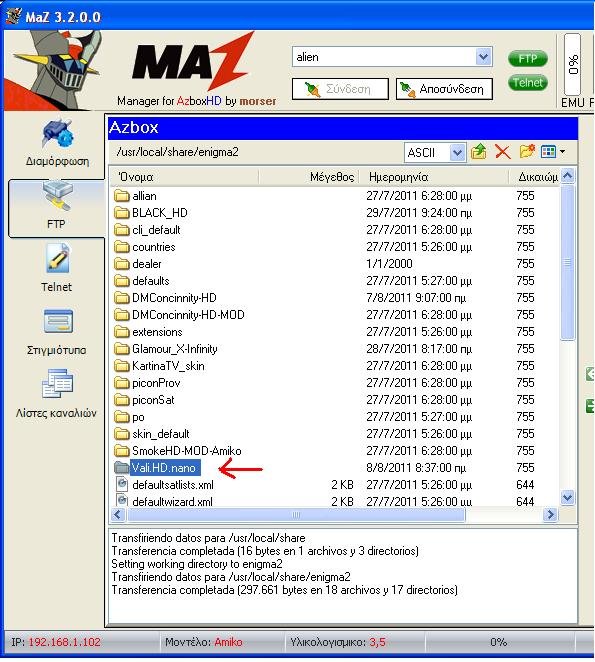Click the log line 'Setting working directory to enigma2'
Image resolution: width=595 pixels, height=662 pixels.
(x=197, y=564)
